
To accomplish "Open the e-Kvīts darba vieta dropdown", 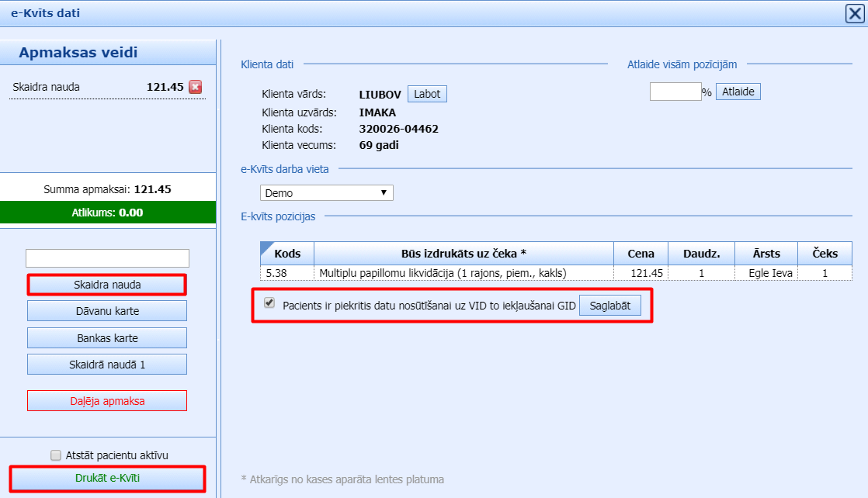I will pyautogui.click(x=326, y=192).
